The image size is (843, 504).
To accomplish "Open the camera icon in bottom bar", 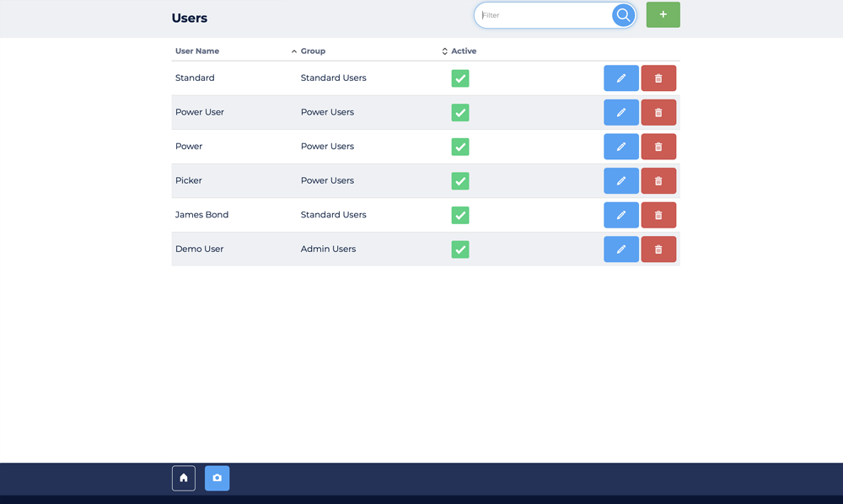I will [217, 478].
